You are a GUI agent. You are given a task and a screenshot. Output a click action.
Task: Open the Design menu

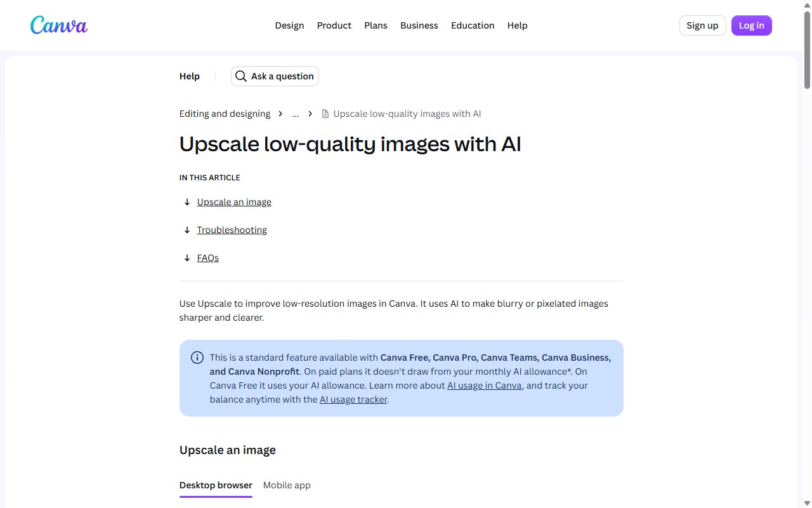pyautogui.click(x=289, y=25)
